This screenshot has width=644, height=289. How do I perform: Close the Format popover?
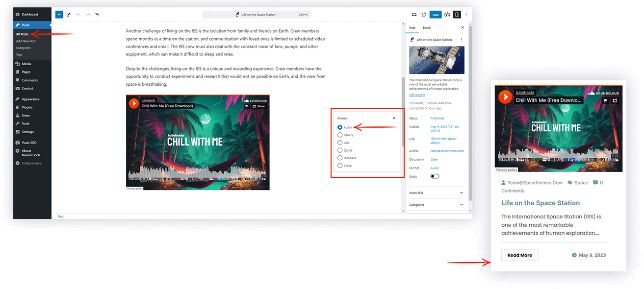pos(394,118)
